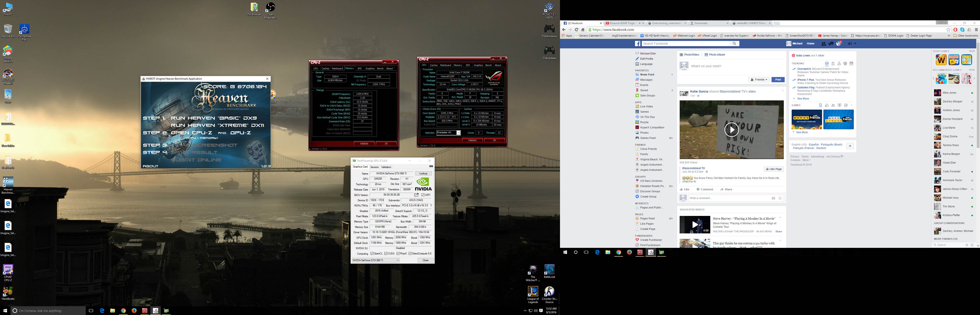
Task: Reload the Facebook page in Chrome
Action: click(x=576, y=30)
